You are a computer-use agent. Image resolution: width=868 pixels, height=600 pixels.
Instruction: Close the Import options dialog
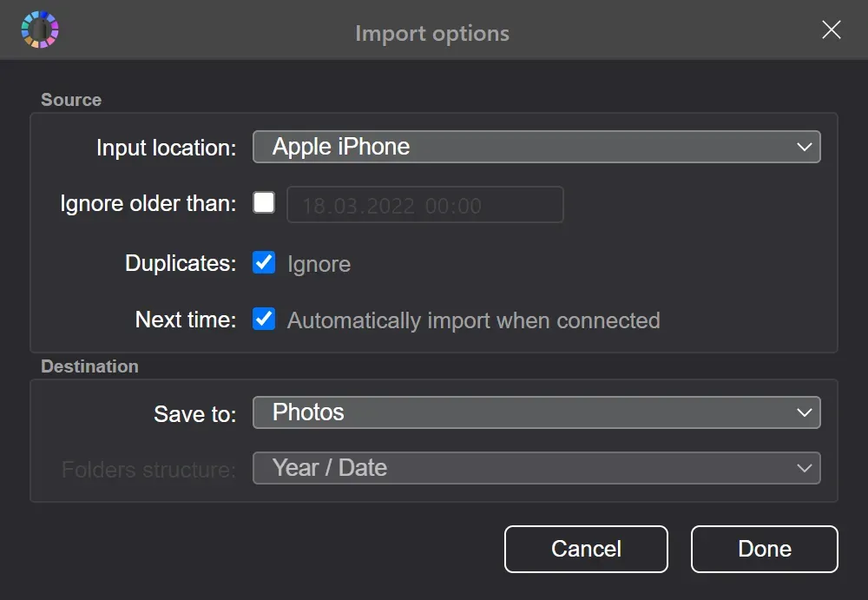[831, 30]
